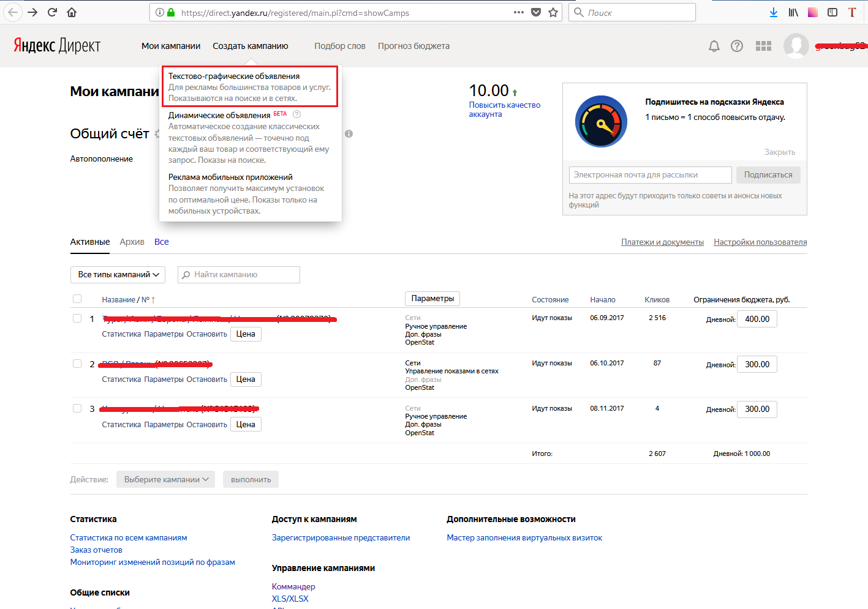Open the browser home page icon
The image size is (868, 609).
point(72,12)
